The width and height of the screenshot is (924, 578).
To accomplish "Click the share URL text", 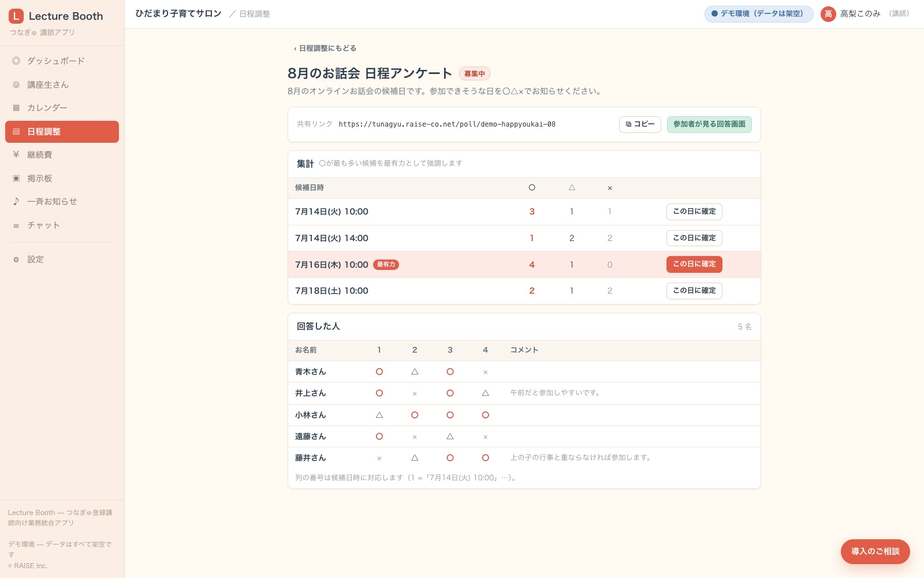I will click(x=447, y=124).
